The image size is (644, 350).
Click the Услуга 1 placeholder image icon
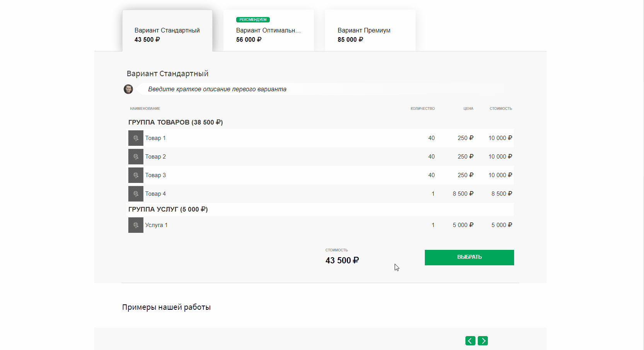(136, 225)
